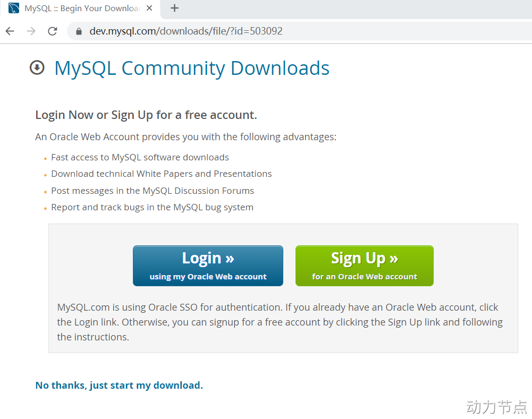The image size is (532, 419).
Task: Click 'Fast access to MySQL software downloads'
Action: [x=140, y=157]
